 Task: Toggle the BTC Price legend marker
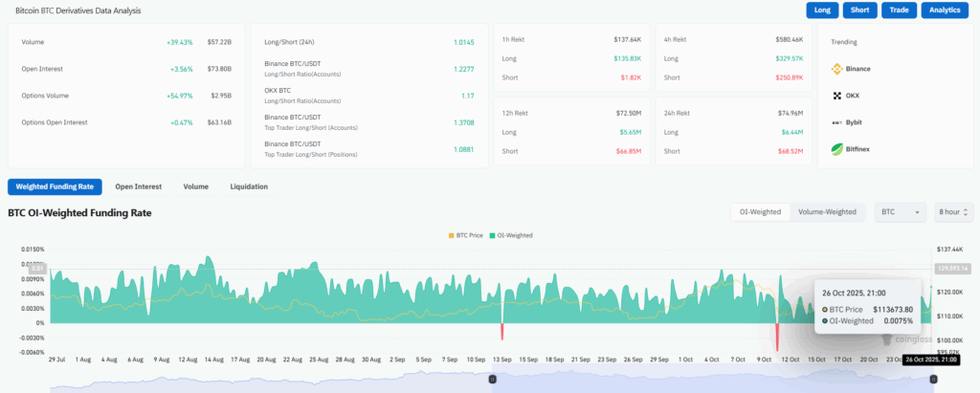click(453, 234)
